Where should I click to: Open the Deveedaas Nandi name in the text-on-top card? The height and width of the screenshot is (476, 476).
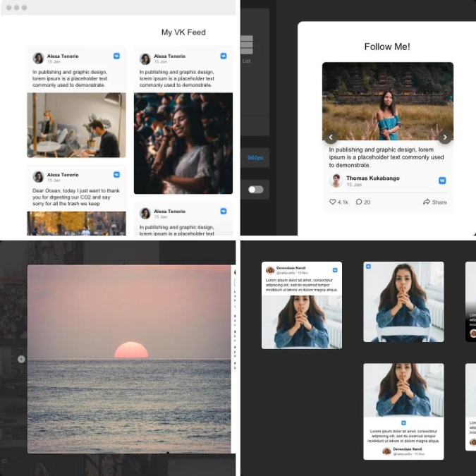click(x=291, y=268)
